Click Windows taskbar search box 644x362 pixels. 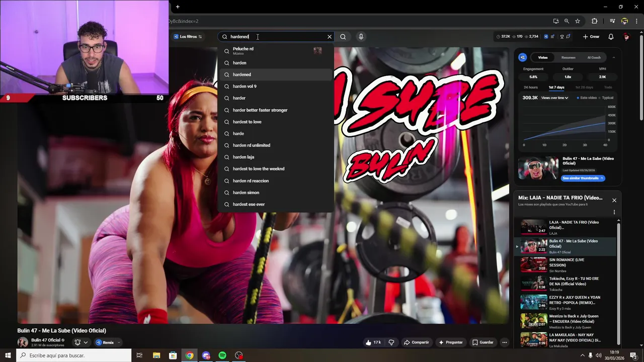tap(74, 355)
